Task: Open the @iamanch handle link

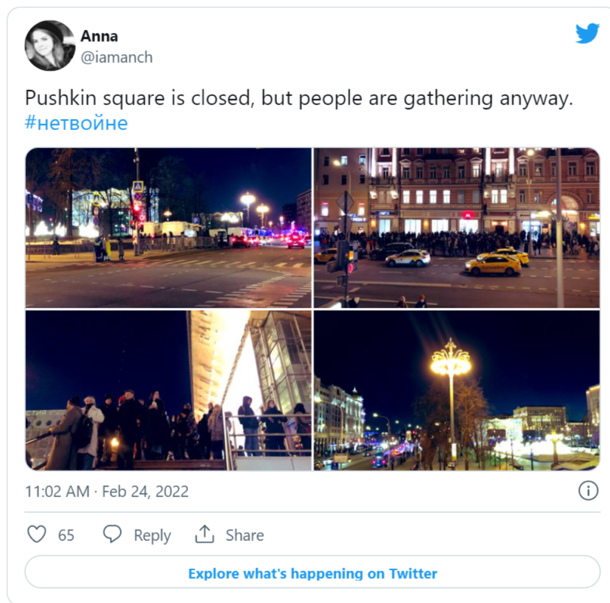Action: click(x=117, y=57)
